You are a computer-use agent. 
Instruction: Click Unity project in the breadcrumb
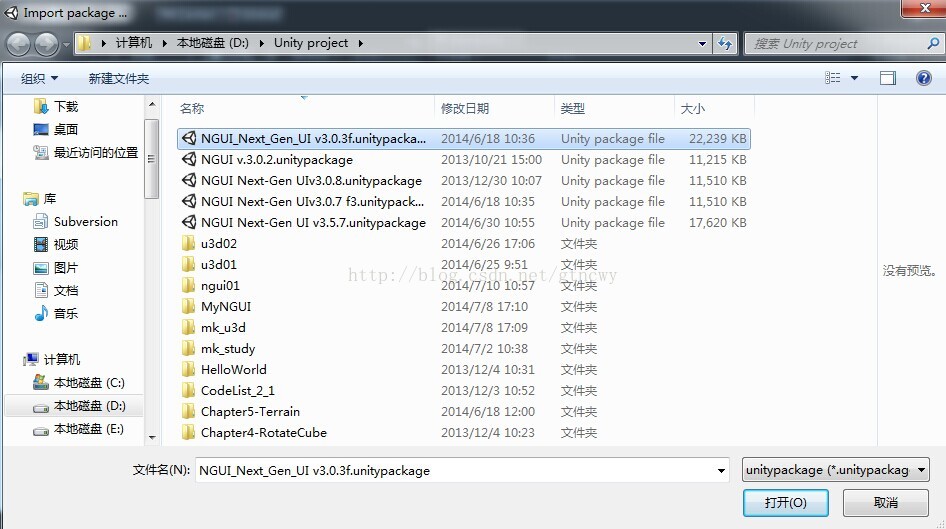point(311,43)
